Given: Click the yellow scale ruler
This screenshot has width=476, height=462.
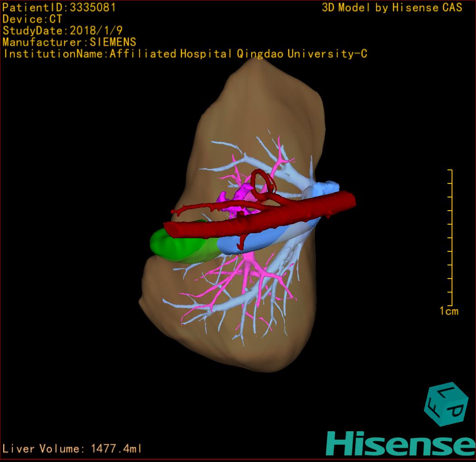Looking at the screenshot, I should [451, 238].
